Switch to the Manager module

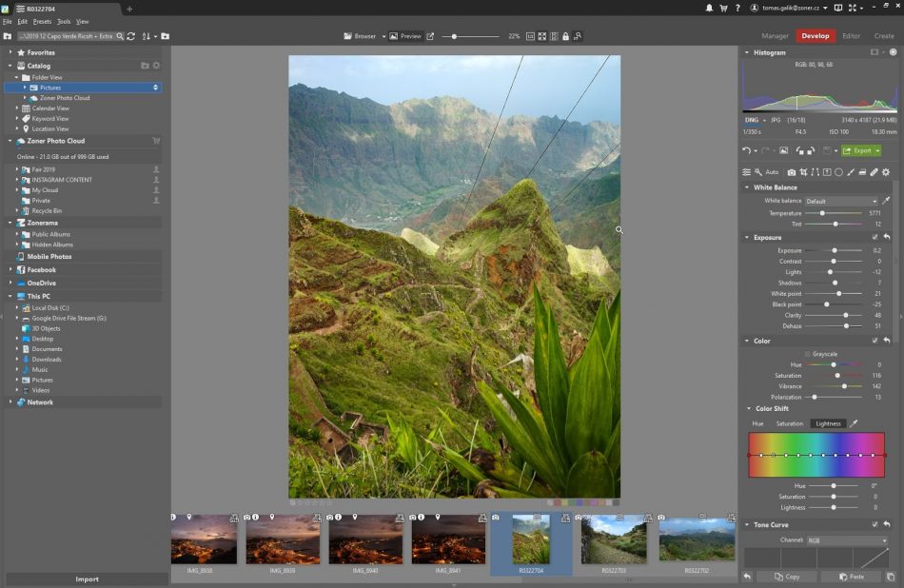click(x=775, y=36)
